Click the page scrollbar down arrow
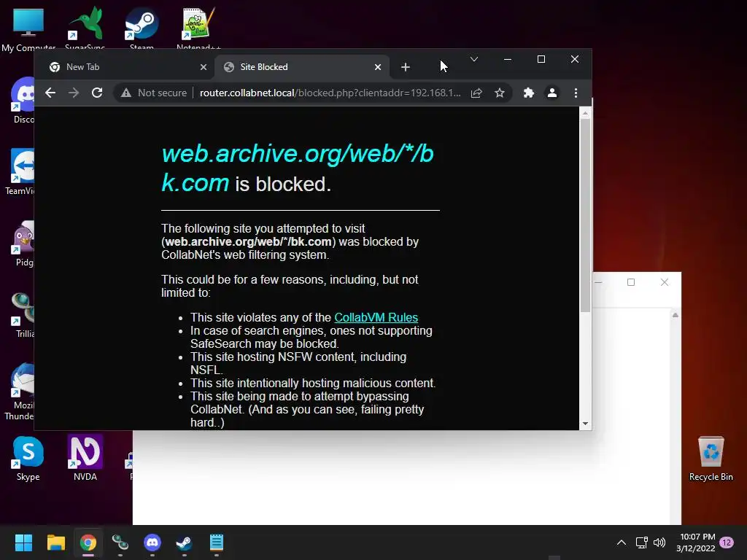747x560 pixels. (x=585, y=424)
